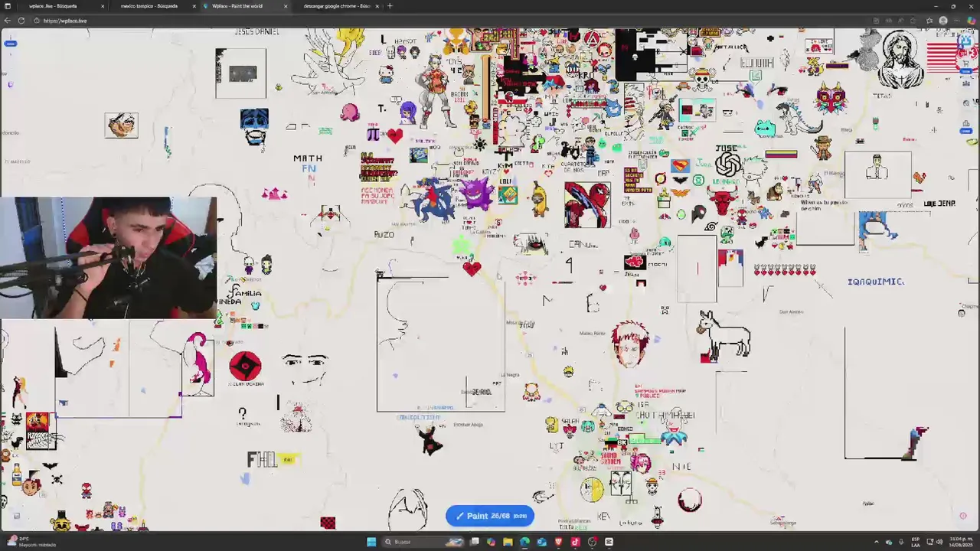Open the browser profile avatar

(943, 21)
